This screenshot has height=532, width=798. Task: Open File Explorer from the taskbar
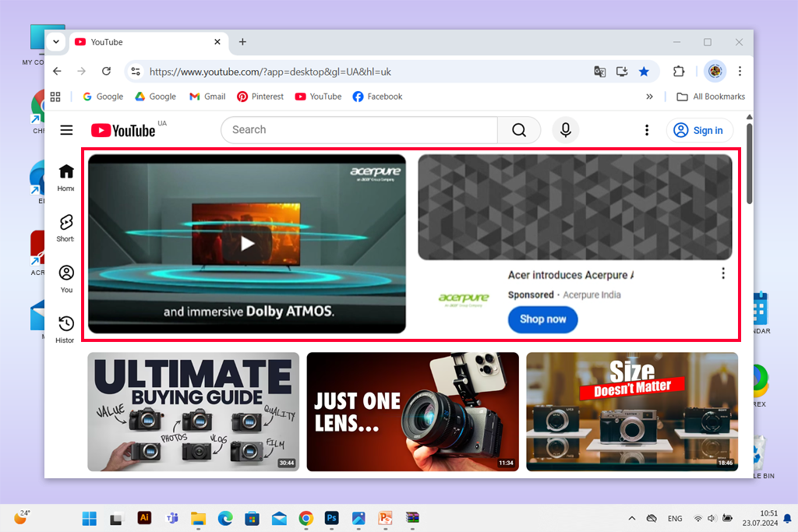[198, 518]
